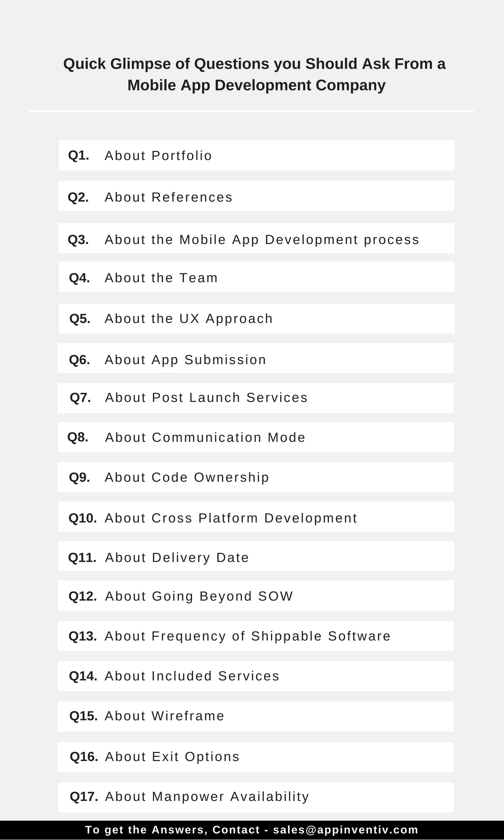Viewport: 504px width, 840px height.
Task: Select Q11 About Delivery Date
Action: [x=256, y=556]
